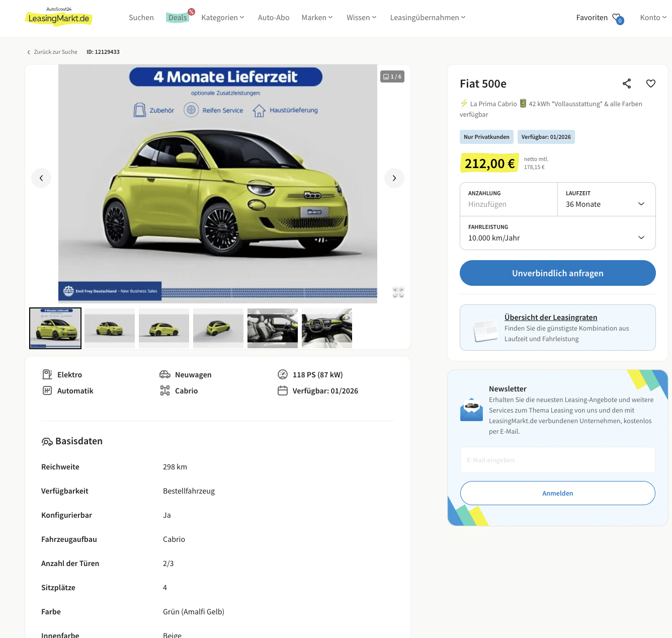
Task: Click the Newsletter heading
Action: pos(508,389)
